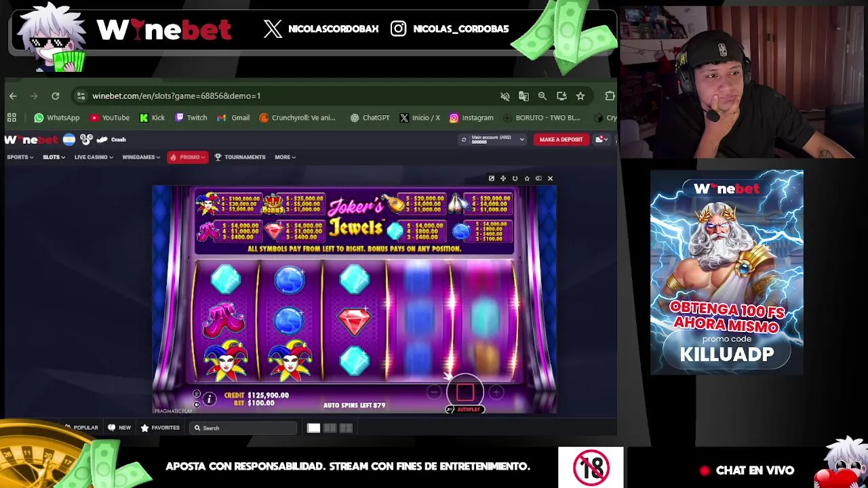
Task: Click MAKE A DEPOSIT button
Action: [561, 140]
